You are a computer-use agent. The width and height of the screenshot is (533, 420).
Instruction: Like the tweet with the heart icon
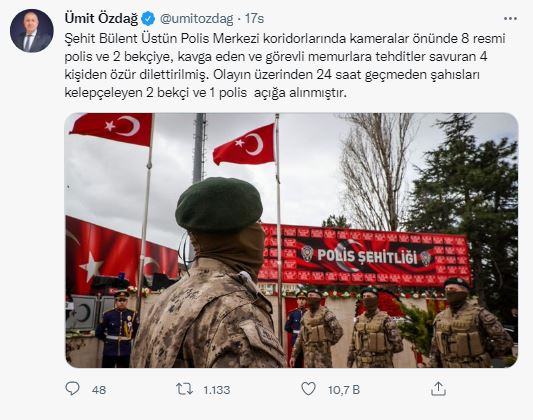pyautogui.click(x=308, y=389)
